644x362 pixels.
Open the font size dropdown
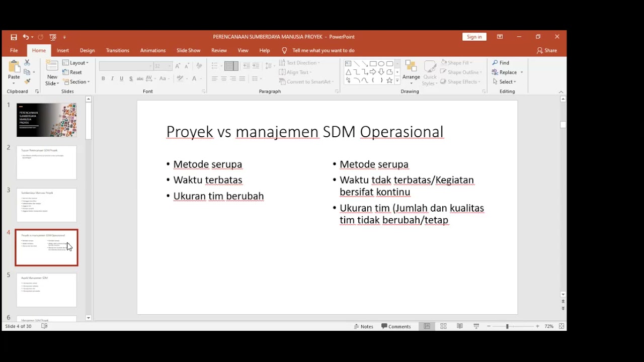tap(169, 66)
